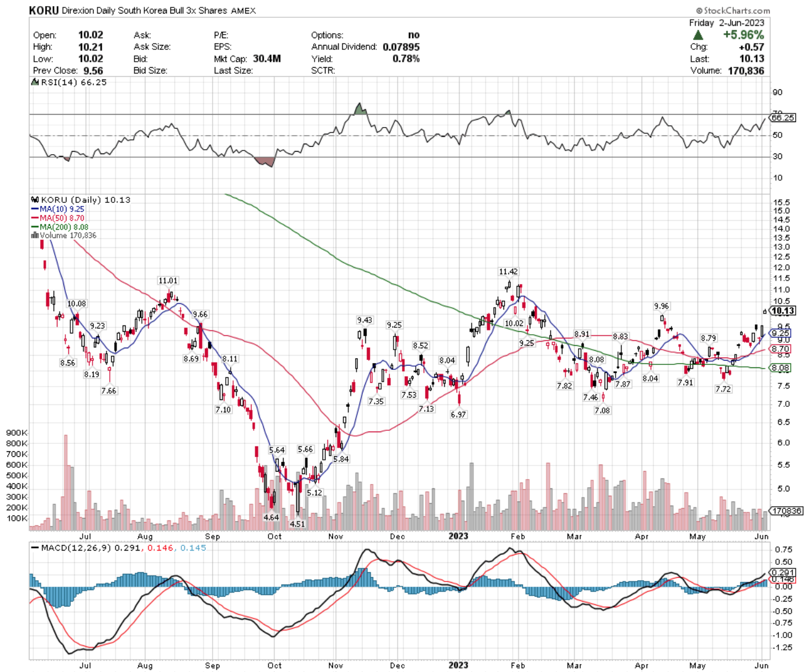Click the 4.51 October low label
808x672 pixels.
(x=297, y=524)
